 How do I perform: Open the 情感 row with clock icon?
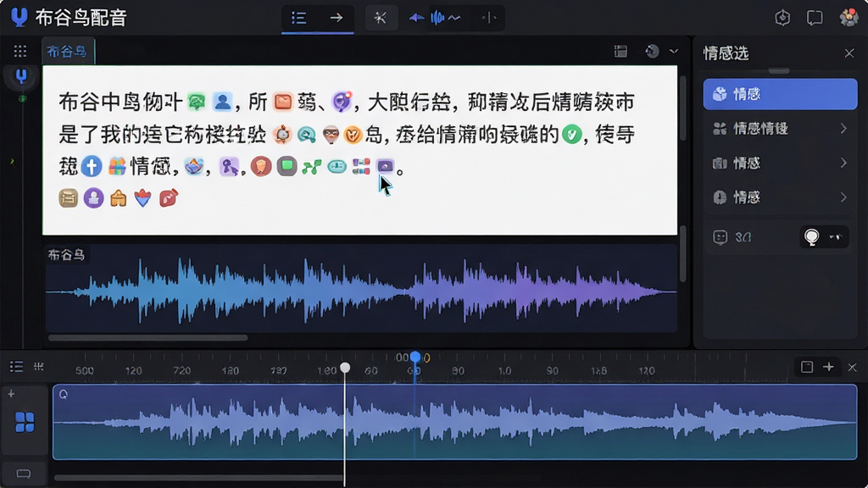point(780,197)
